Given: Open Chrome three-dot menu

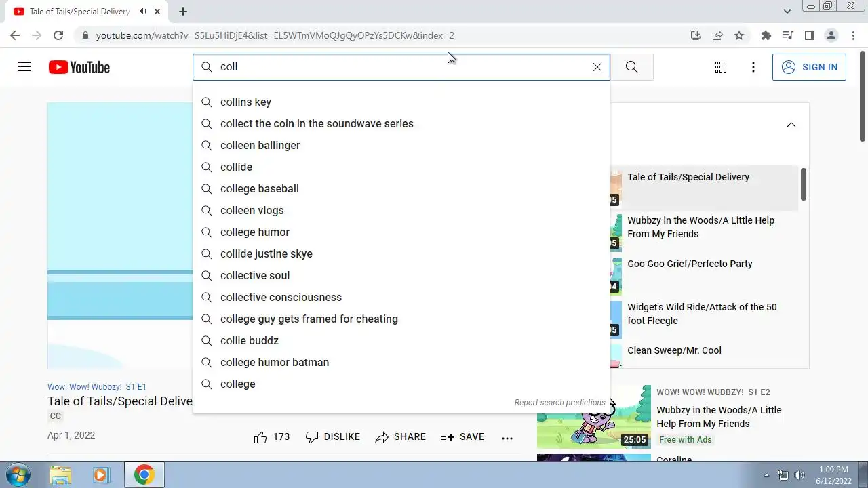Looking at the screenshot, I should click(853, 35).
